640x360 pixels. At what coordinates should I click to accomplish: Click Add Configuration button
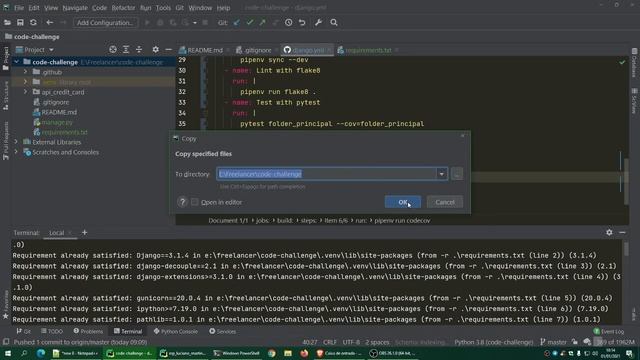click(x=105, y=22)
